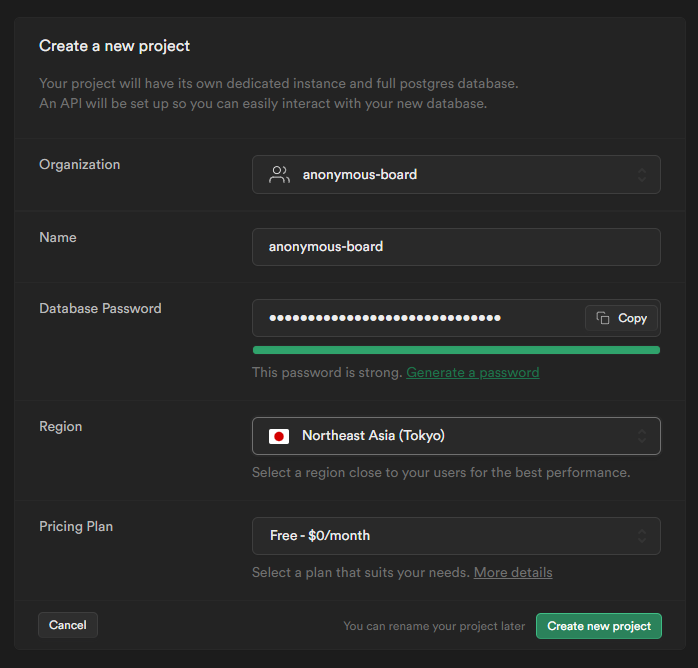Focus the project Name text field
The height and width of the screenshot is (668, 698).
456,247
